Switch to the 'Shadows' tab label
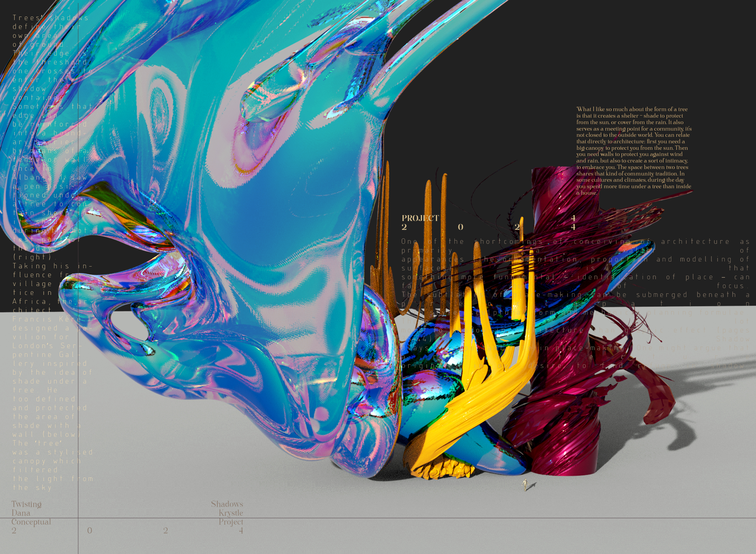This screenshot has width=756, height=554. 227,504
